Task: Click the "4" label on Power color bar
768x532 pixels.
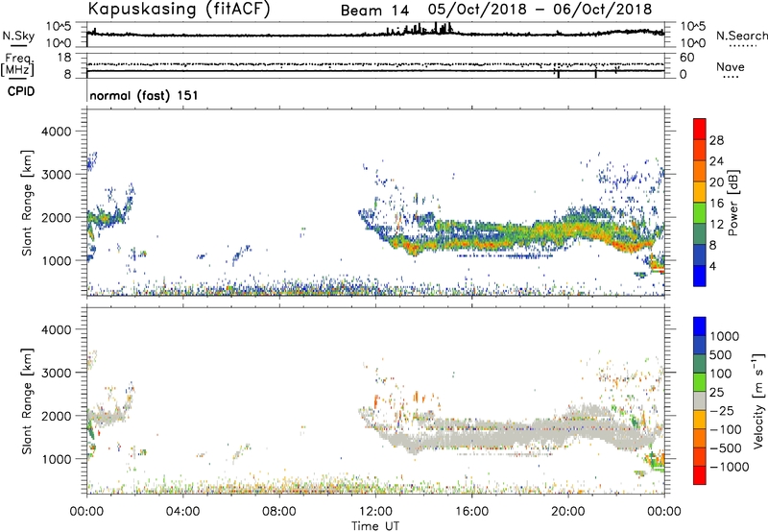Action: coord(712,267)
